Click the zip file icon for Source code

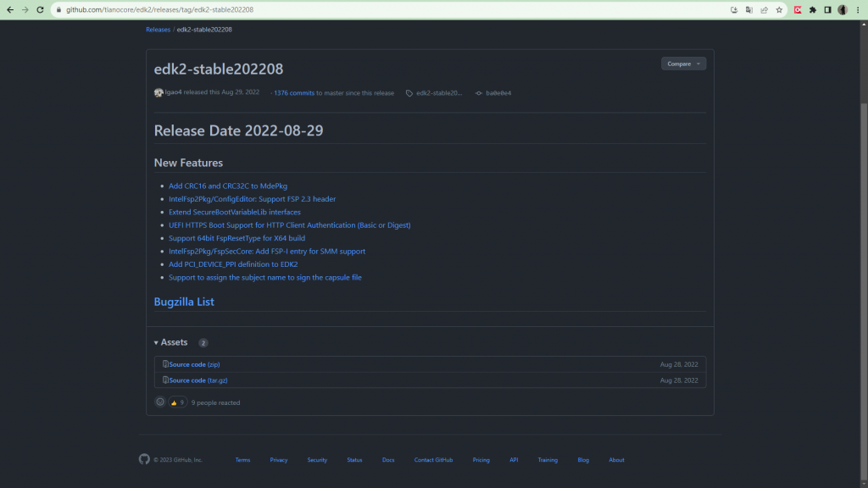pos(165,364)
